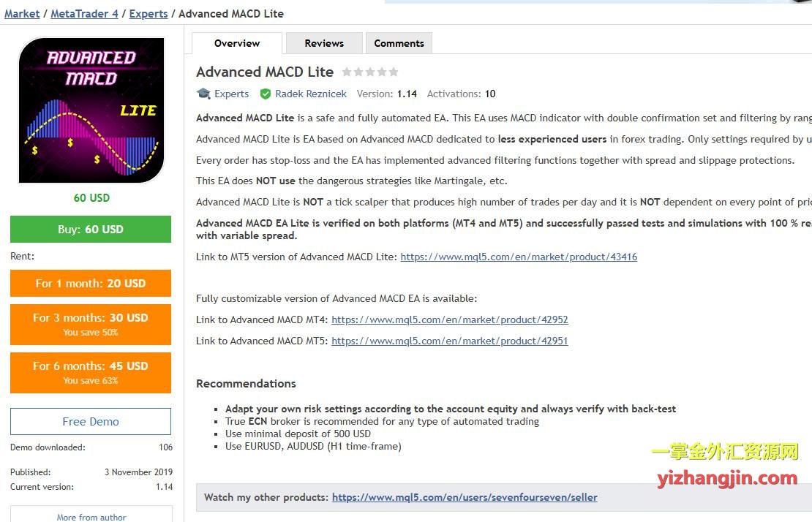The image size is (812, 522).
Task: Go to Market in the breadcrumb
Action: 22,13
